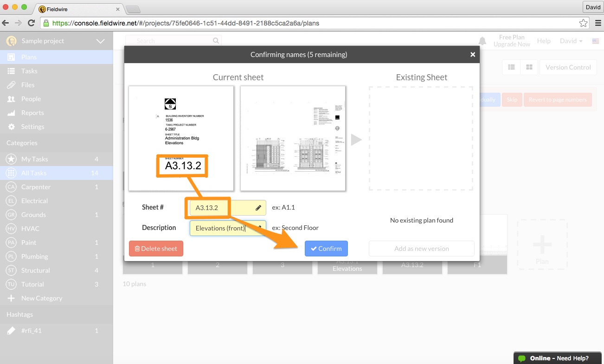Click Free Plan Upgrade Now link

pyautogui.click(x=512, y=41)
